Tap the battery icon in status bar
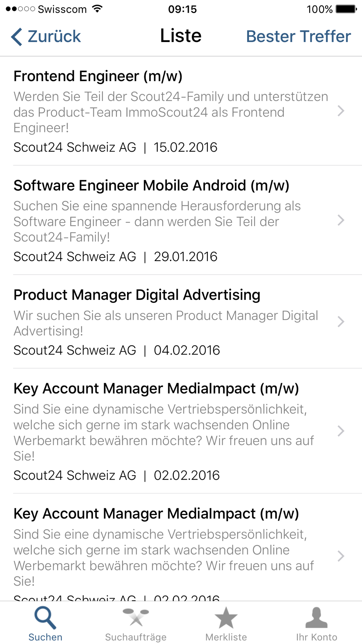The width and height of the screenshot is (362, 644). tap(346, 9)
